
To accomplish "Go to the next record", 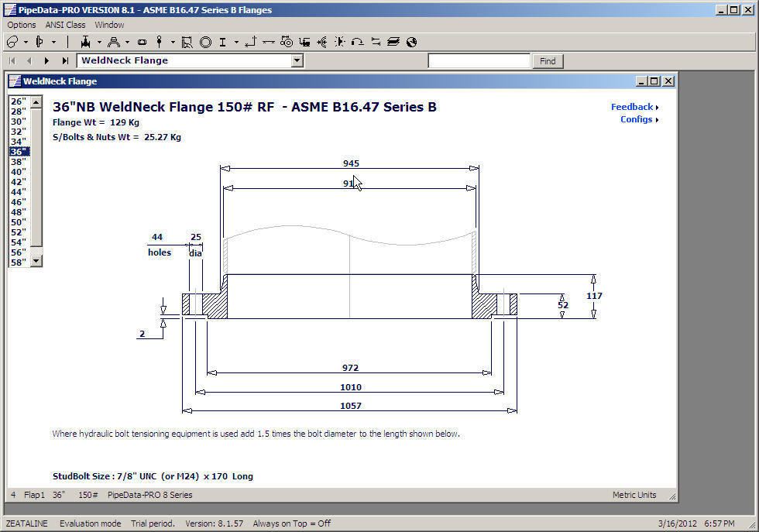I will 46,60.
